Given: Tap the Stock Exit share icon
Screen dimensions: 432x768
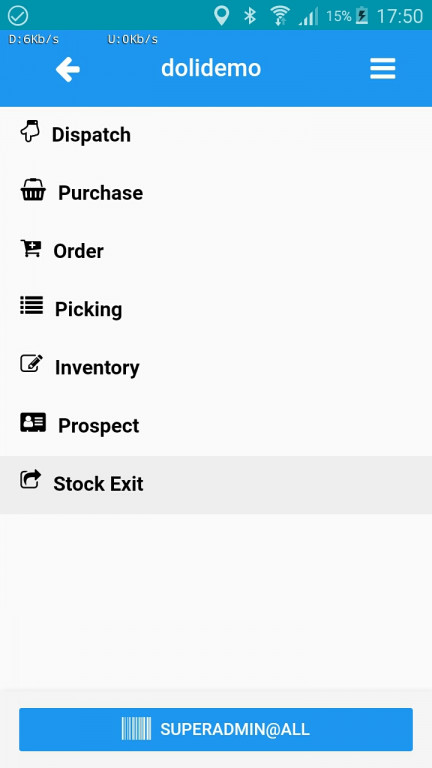Looking at the screenshot, I should pyautogui.click(x=31, y=480).
